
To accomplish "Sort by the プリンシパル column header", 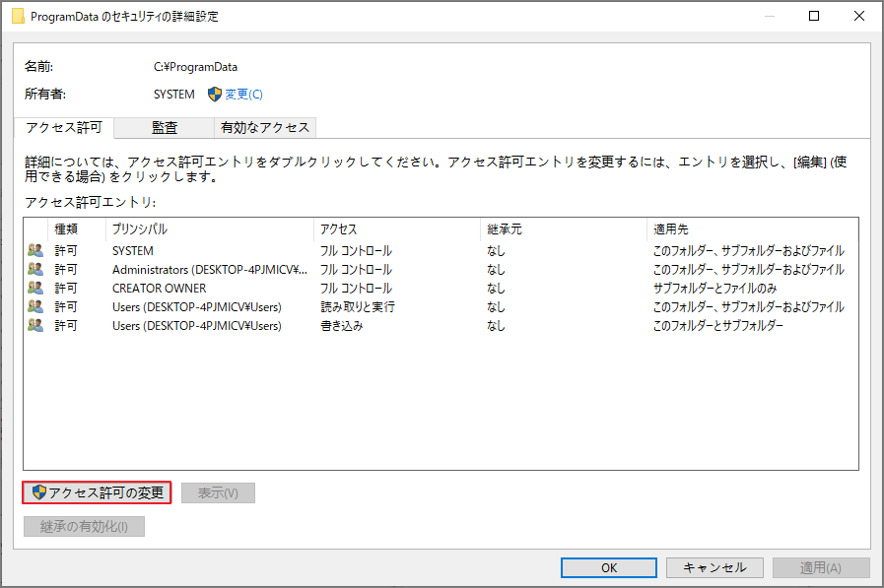I will coord(209,229).
